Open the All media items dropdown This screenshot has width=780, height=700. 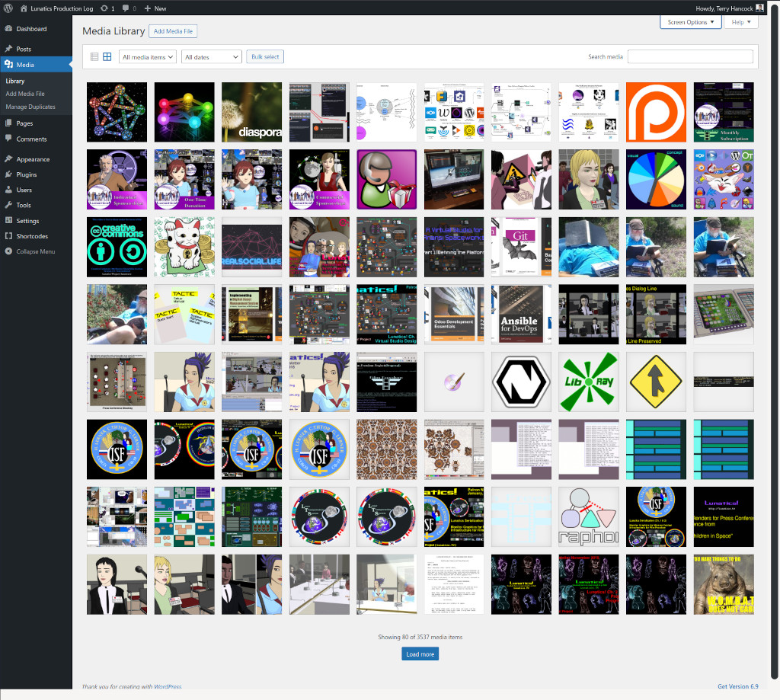point(148,57)
